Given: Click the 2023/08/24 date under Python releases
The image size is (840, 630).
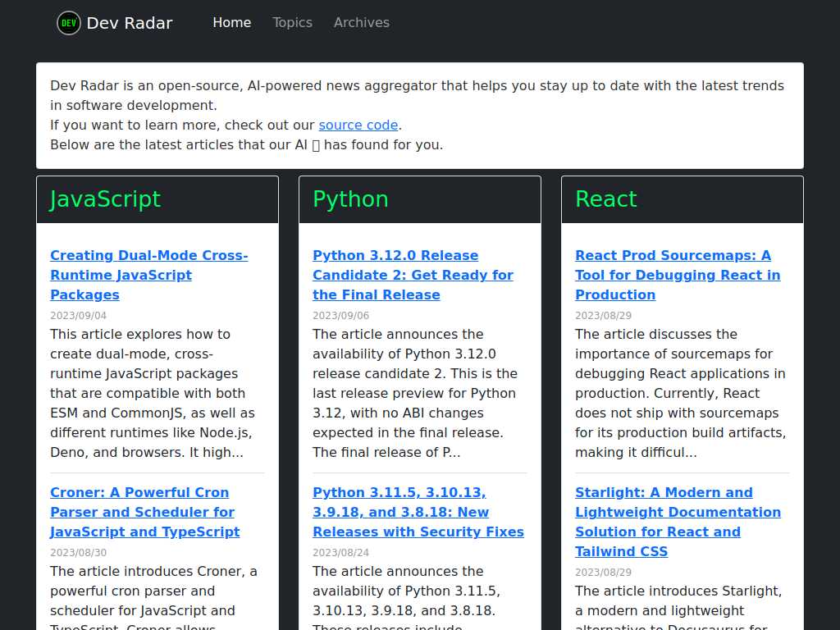Looking at the screenshot, I should coord(340,552).
